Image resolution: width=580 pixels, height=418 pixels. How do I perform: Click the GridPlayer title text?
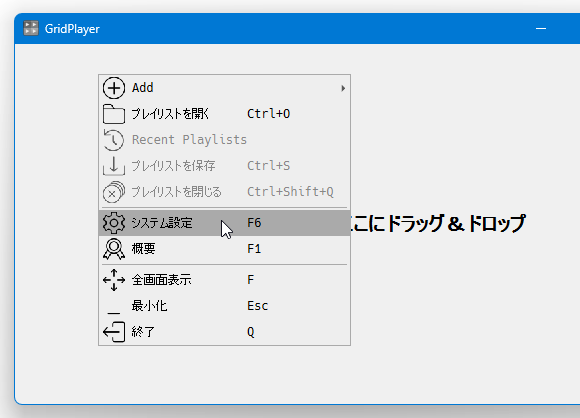point(72,29)
